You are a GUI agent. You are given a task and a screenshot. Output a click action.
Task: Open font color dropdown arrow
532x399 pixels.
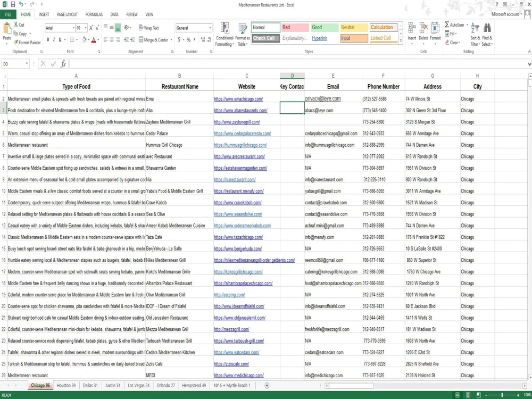point(98,40)
